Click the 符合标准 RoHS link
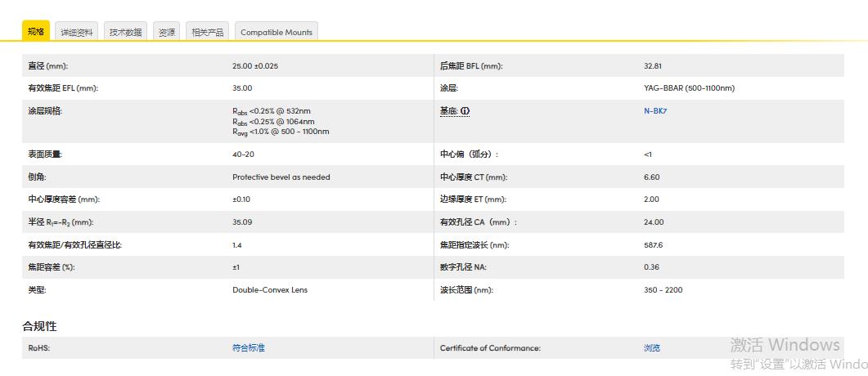The height and width of the screenshot is (376, 868). 249,348
